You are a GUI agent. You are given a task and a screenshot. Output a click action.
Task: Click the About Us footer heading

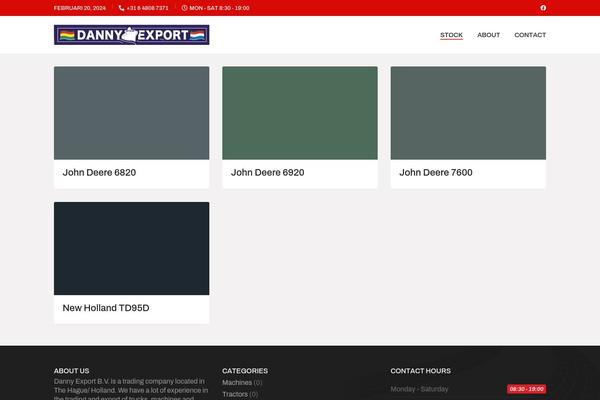point(72,371)
